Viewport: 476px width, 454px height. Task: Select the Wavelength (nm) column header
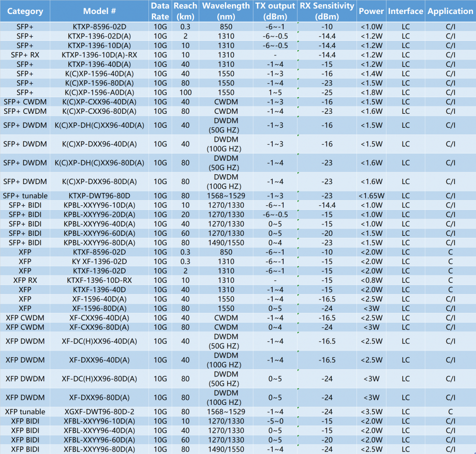(x=226, y=11)
